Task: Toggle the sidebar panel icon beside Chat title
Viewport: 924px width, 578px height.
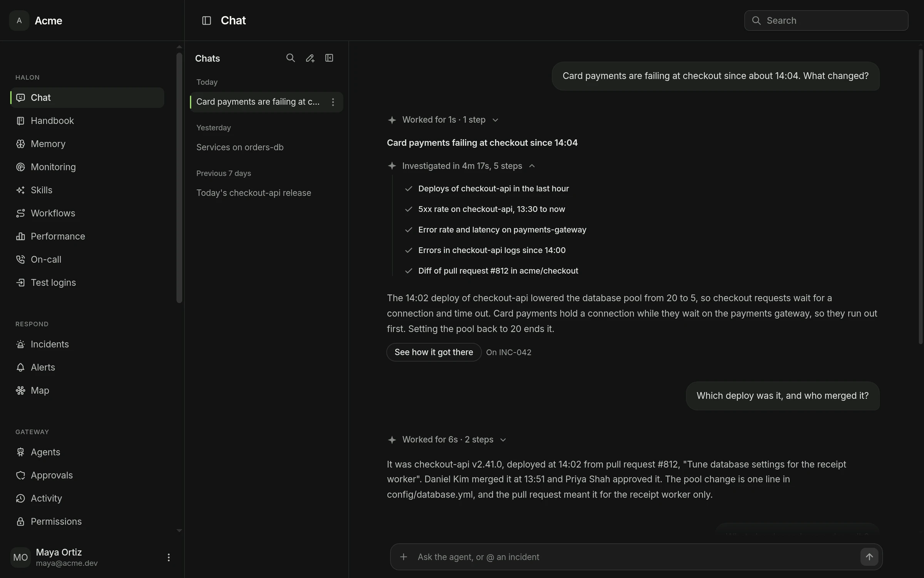Action: [206, 20]
